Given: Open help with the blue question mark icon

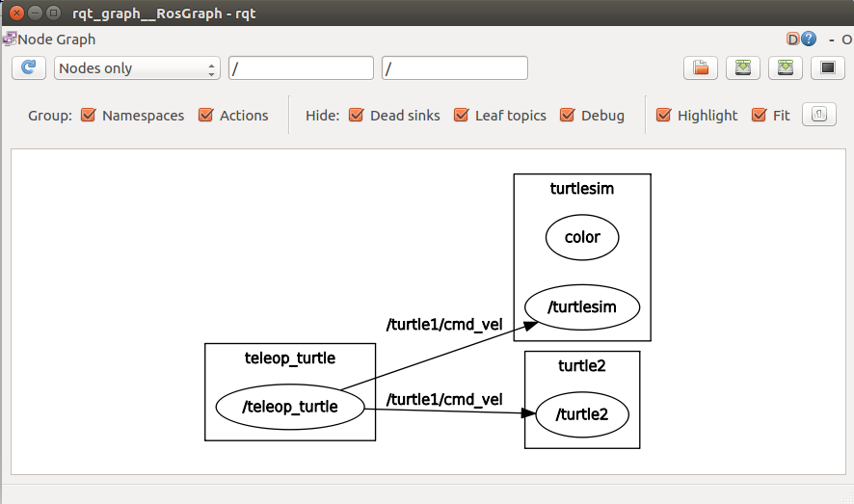Looking at the screenshot, I should (x=809, y=40).
